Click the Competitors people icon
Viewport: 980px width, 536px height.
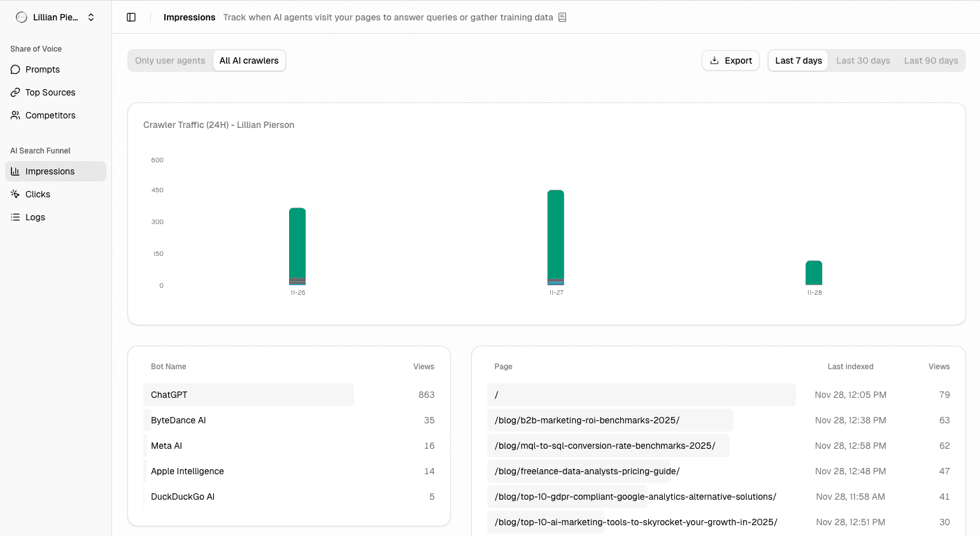click(15, 115)
